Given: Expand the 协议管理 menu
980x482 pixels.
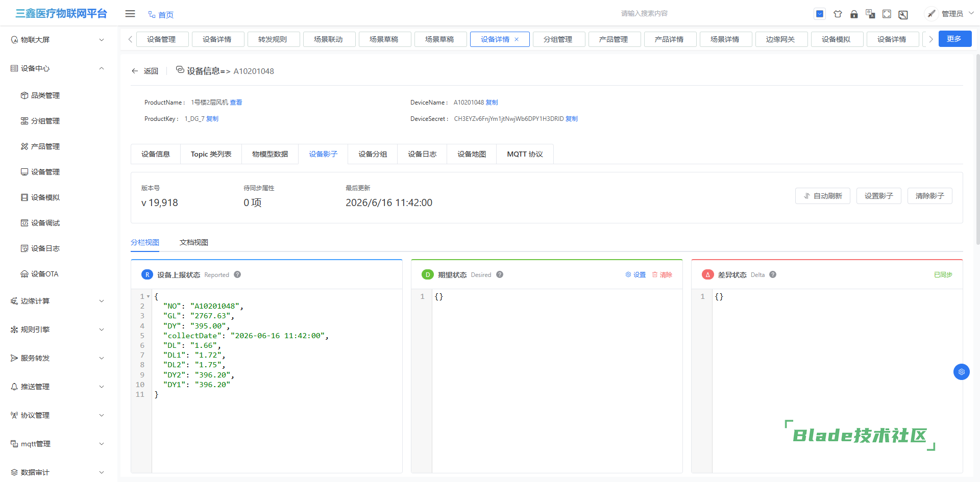Looking at the screenshot, I should pyautogui.click(x=58, y=415).
